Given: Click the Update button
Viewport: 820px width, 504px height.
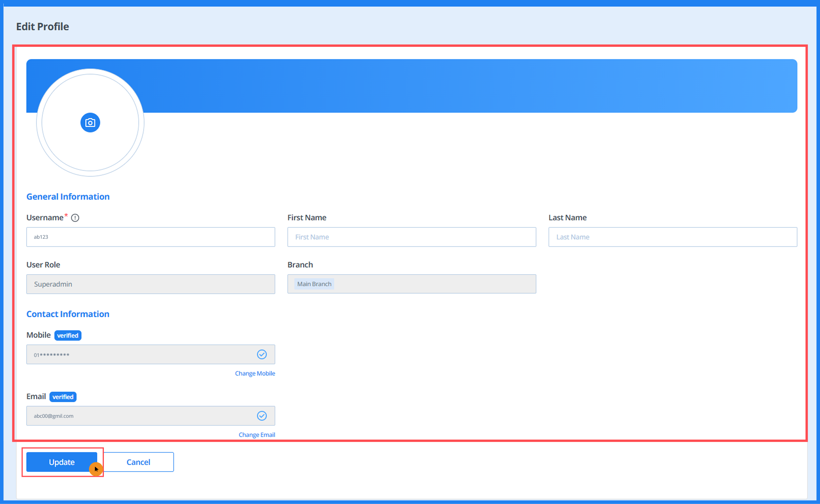Looking at the screenshot, I should [x=61, y=462].
